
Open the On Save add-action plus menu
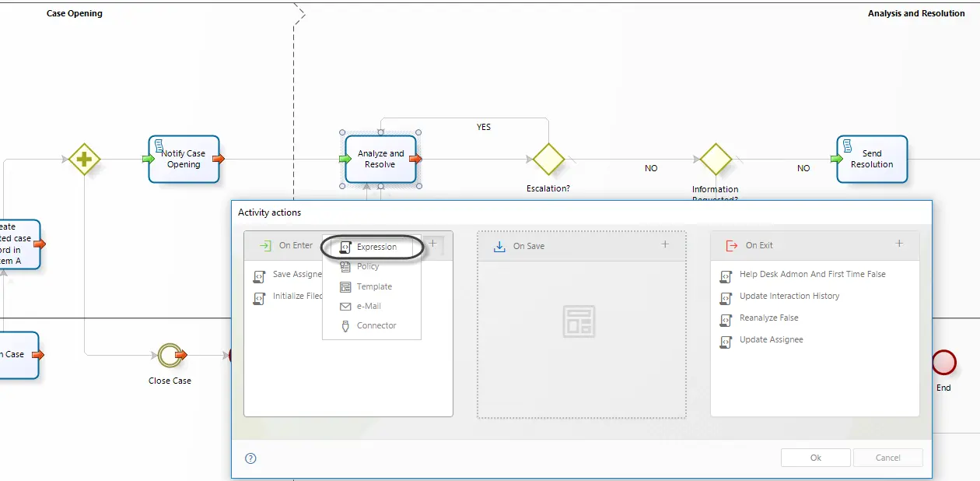(665, 244)
